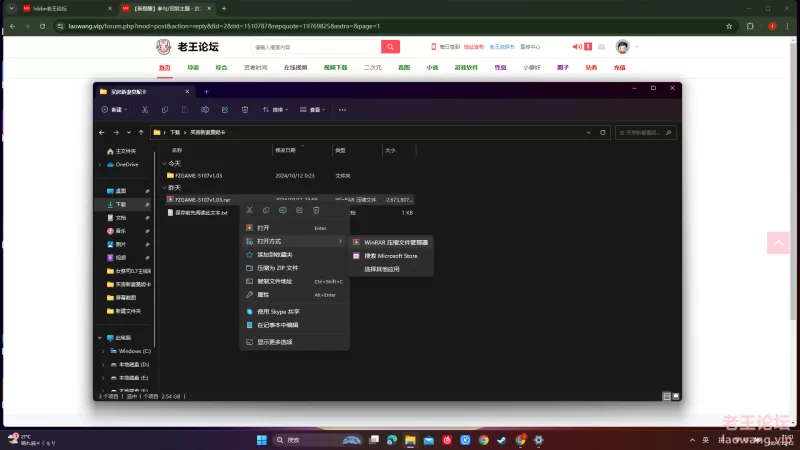This screenshot has height=450, width=800.
Task: Switch to details view icon in status bar
Action: (666, 396)
